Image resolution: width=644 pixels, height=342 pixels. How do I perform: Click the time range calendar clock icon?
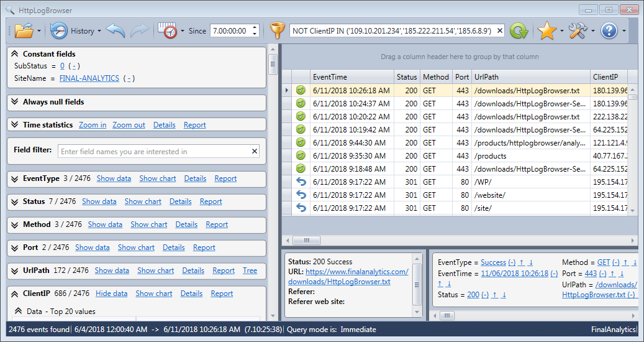(168, 31)
